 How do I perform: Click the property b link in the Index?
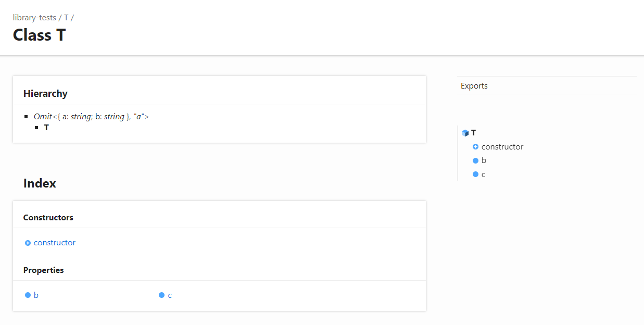click(x=36, y=295)
